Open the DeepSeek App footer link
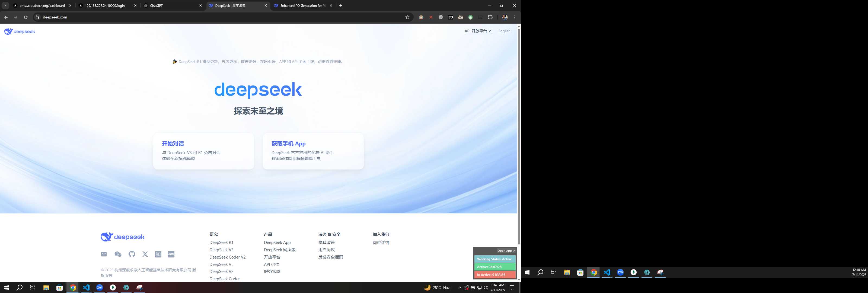This screenshot has width=868, height=293. [277, 243]
